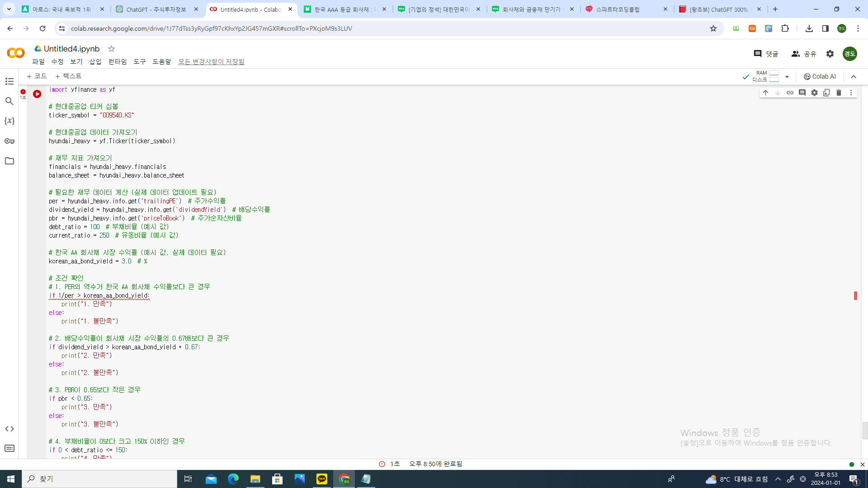Show hidden system tray icons
868x488 pixels.
tap(778, 479)
